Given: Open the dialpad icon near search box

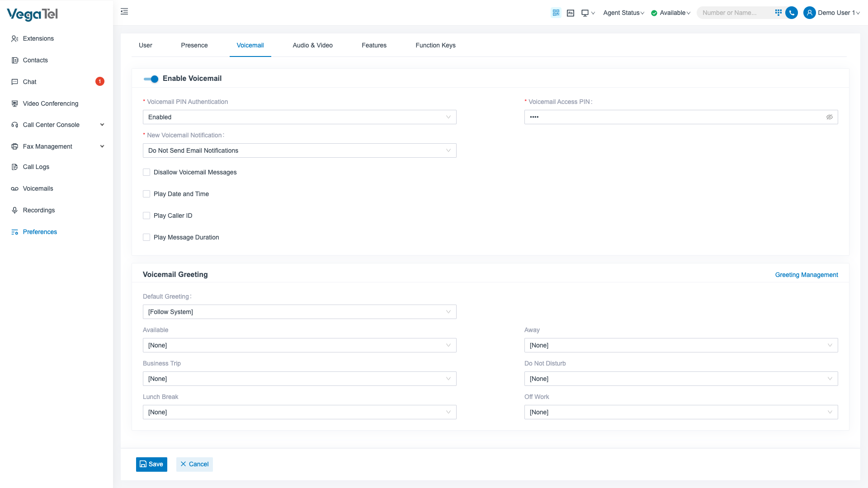Looking at the screenshot, I should [x=778, y=13].
